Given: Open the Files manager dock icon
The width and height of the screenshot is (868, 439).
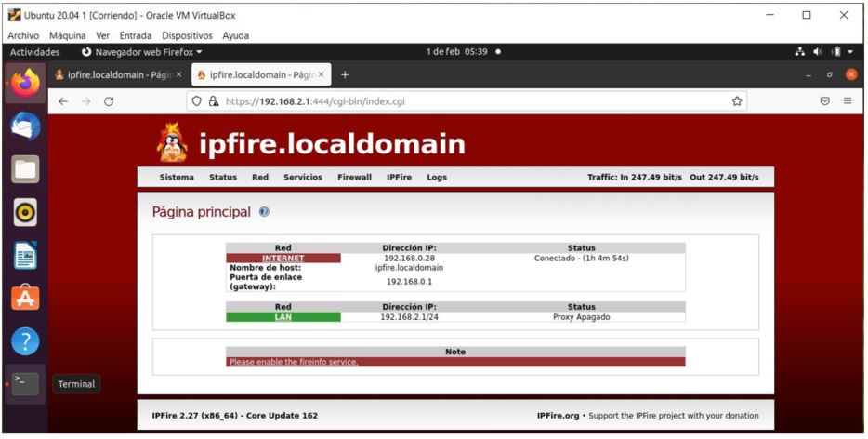Looking at the screenshot, I should [x=25, y=169].
